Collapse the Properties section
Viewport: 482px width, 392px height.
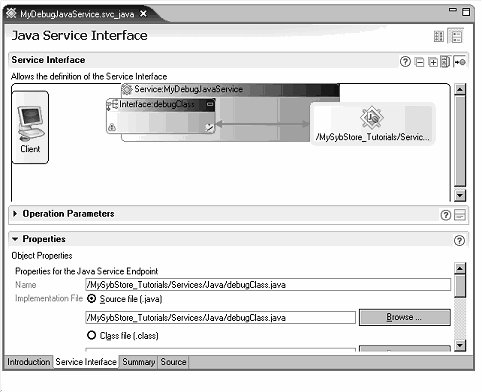click(15, 239)
